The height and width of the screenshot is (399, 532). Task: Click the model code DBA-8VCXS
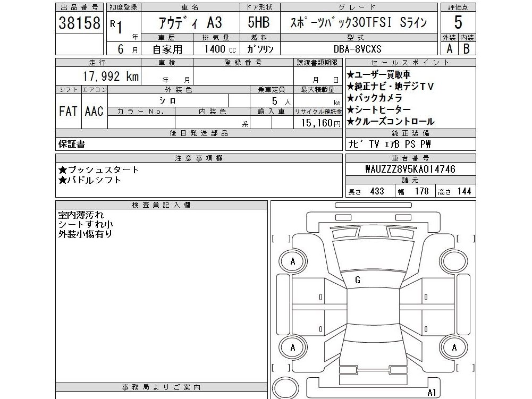(x=358, y=49)
